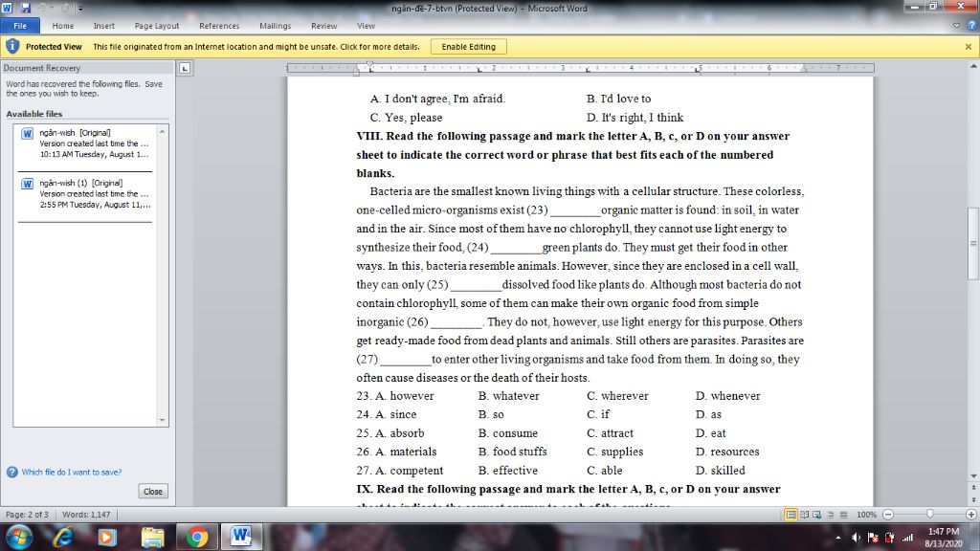The width and height of the screenshot is (980, 551).
Task: Close the Document Recovery pane with Close button
Action: coord(153,492)
